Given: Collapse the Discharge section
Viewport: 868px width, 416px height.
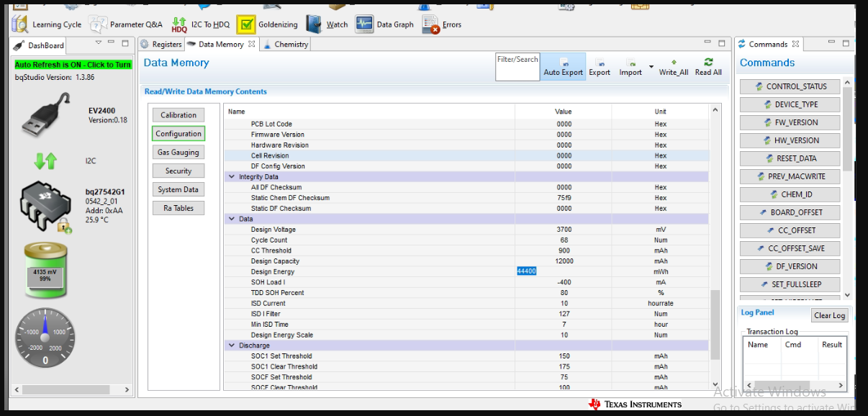Looking at the screenshot, I should [x=232, y=345].
